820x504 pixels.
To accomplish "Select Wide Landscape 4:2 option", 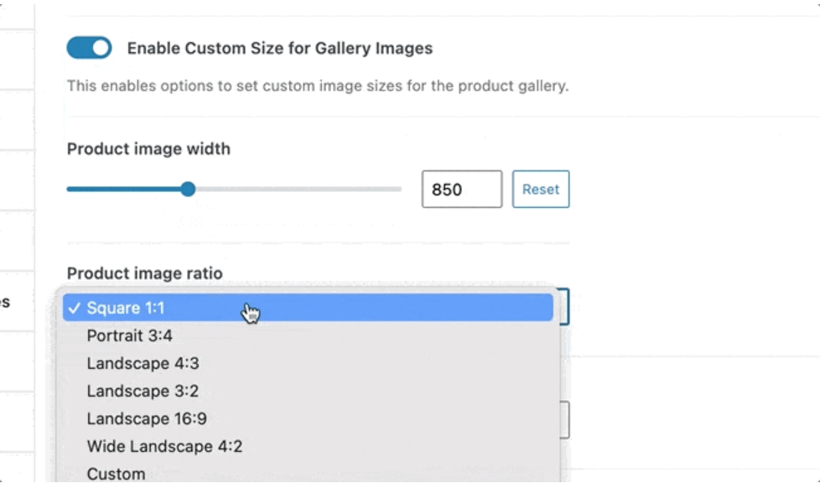I will pos(164,446).
